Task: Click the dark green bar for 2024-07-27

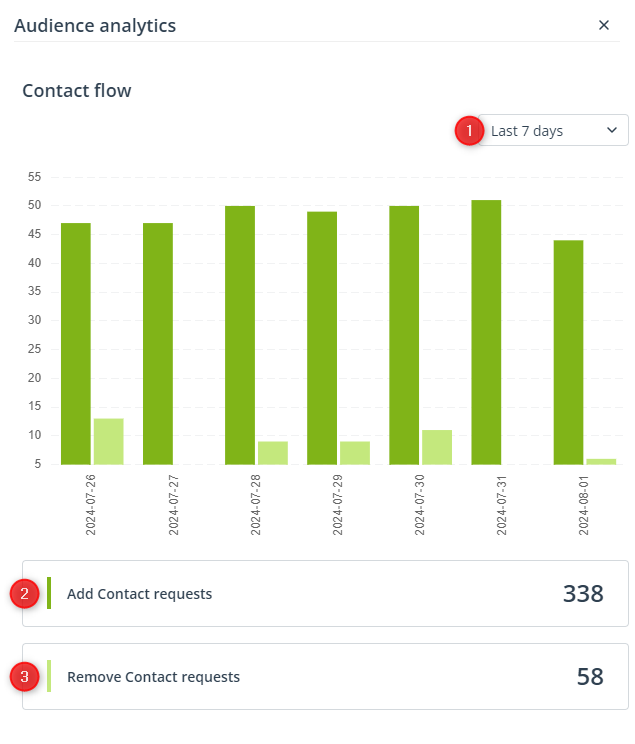Action: tap(158, 344)
